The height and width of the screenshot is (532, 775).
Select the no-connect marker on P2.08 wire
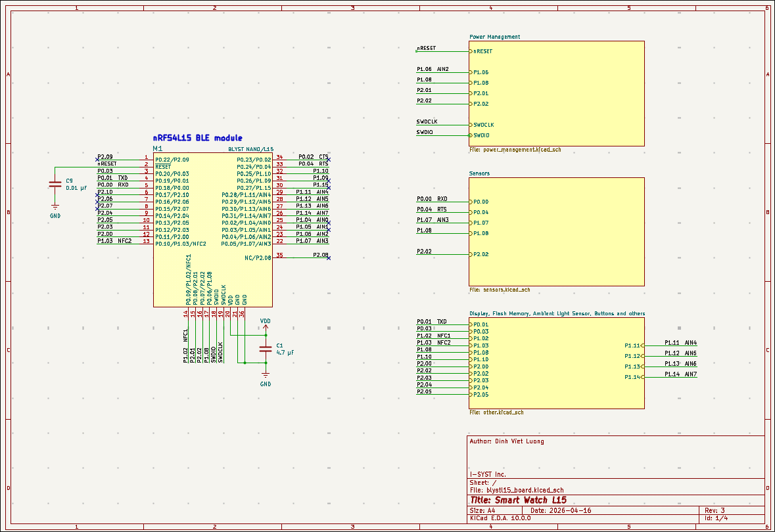click(329, 258)
